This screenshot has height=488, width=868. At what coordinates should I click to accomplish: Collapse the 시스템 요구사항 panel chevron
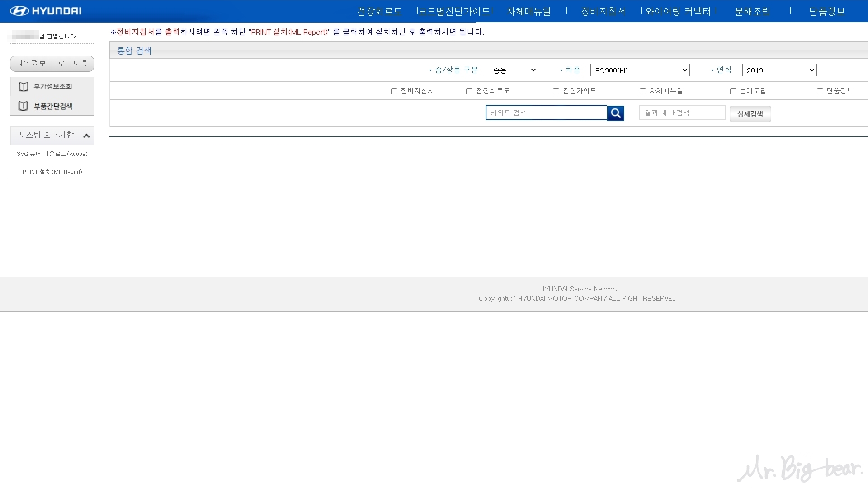86,136
